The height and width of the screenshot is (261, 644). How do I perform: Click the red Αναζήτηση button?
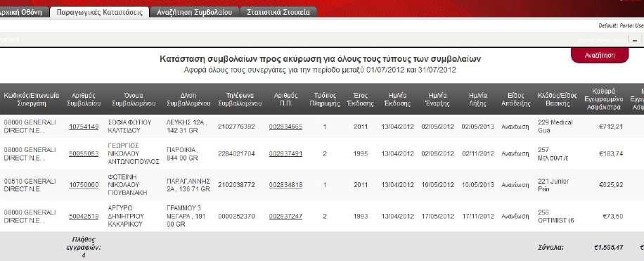click(x=600, y=55)
